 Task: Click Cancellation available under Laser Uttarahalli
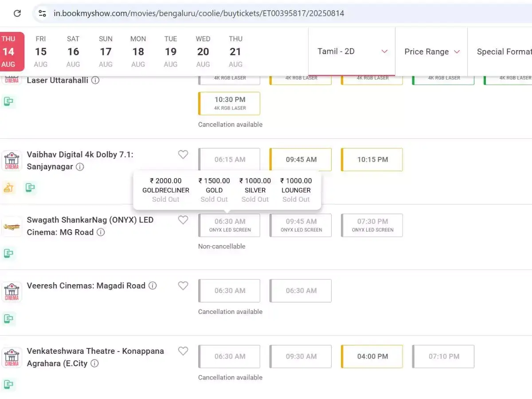coord(230,125)
